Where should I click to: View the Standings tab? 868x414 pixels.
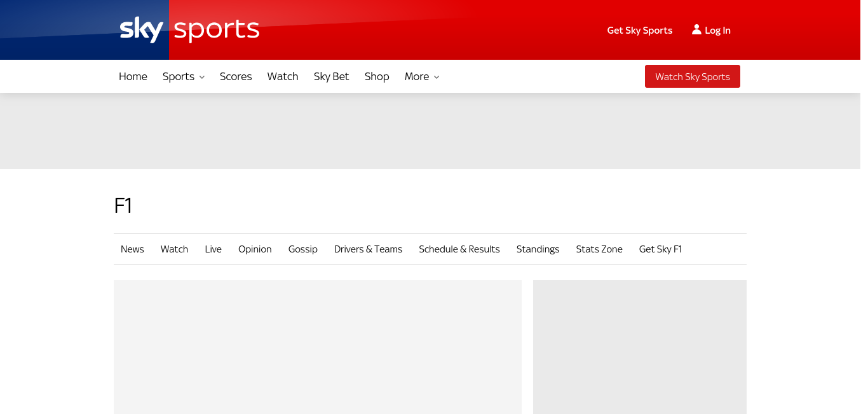coord(538,249)
